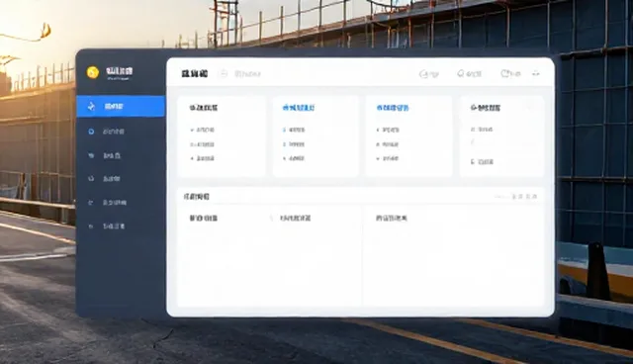Open the third sidebar menu item
Screen dimensions: 633x364
tap(112, 155)
